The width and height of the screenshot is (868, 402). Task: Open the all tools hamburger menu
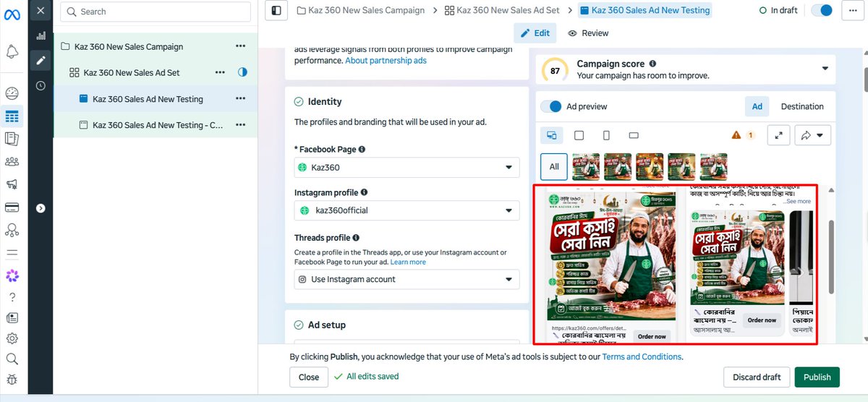(x=12, y=253)
